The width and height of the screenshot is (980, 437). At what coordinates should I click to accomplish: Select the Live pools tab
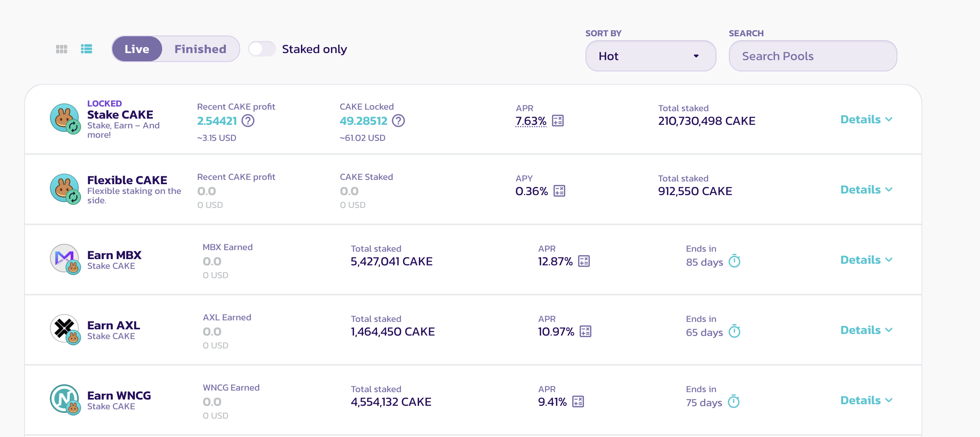[137, 49]
